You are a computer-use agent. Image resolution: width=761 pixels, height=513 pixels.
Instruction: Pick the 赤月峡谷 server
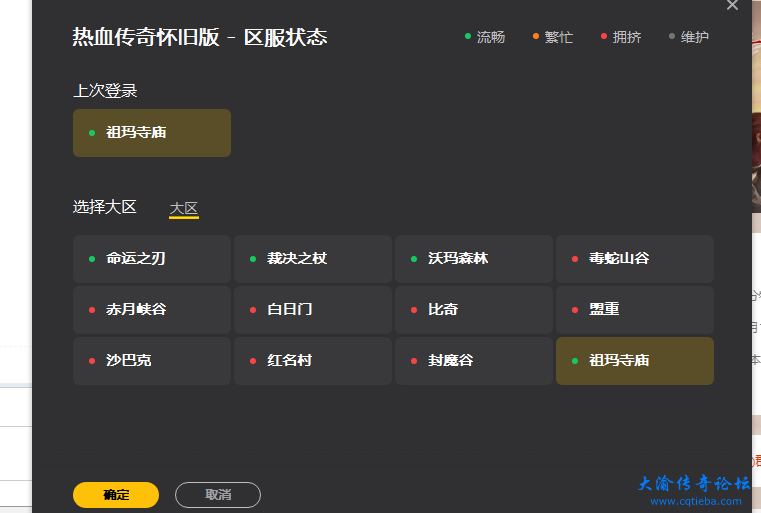click(x=152, y=310)
